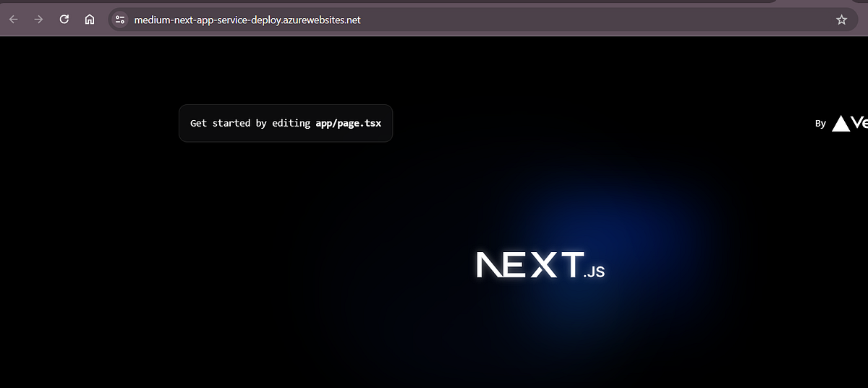Go forward with the browser forward arrow
This screenshot has height=388, width=868.
pos(38,20)
